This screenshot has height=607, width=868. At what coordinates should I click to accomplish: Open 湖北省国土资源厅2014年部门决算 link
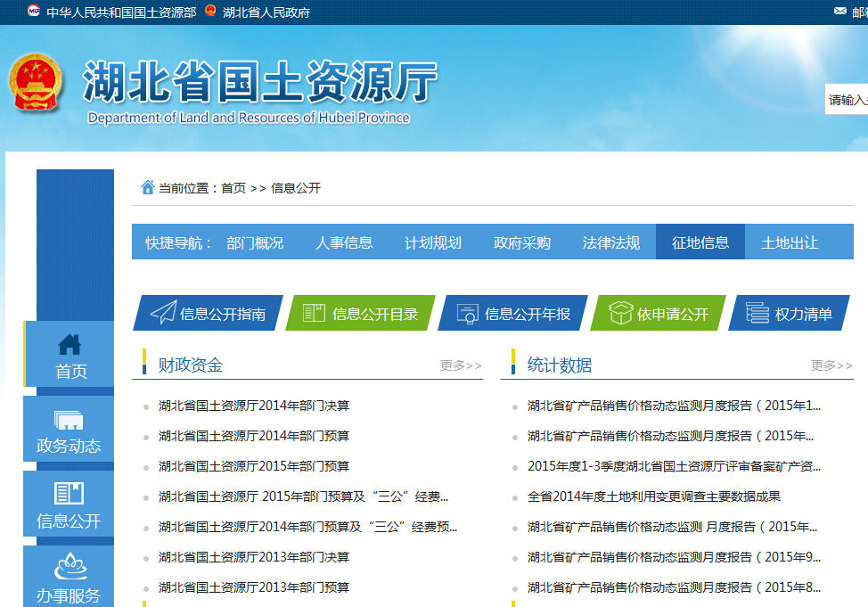[x=254, y=406]
